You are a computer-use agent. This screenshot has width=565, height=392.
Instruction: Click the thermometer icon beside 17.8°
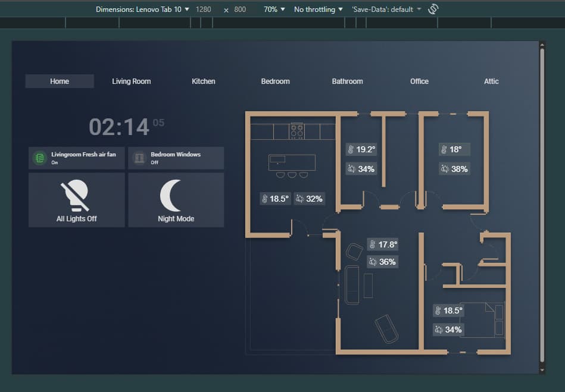click(x=372, y=244)
